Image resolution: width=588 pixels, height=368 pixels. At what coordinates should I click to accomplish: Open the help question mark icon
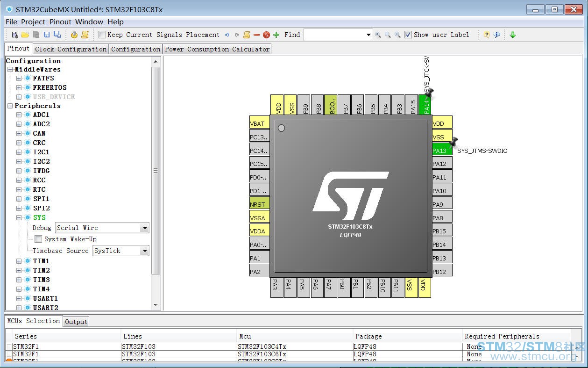coord(487,35)
